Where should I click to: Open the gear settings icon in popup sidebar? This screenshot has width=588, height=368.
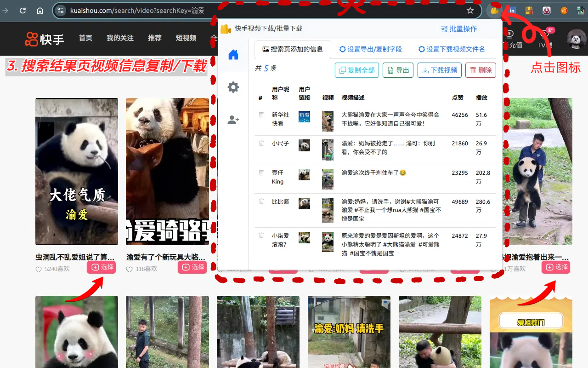(233, 87)
